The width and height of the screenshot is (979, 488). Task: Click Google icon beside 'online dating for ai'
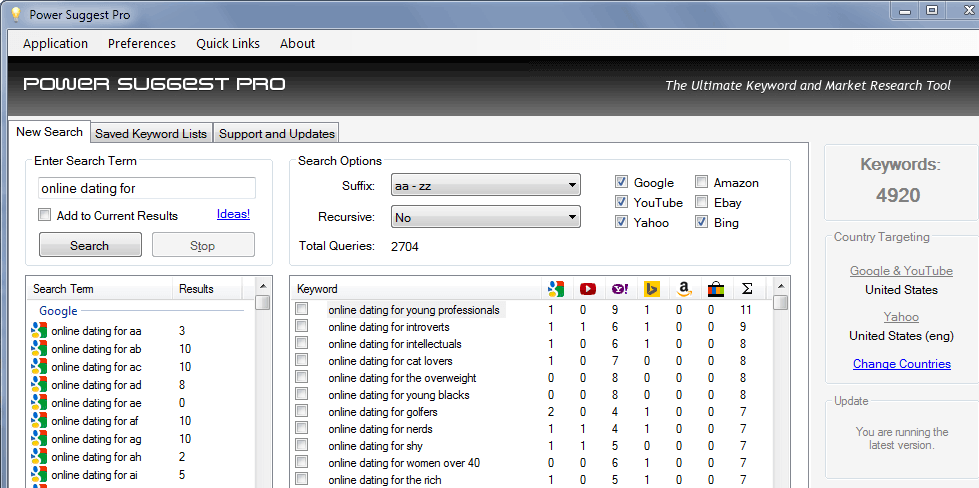[x=39, y=476]
